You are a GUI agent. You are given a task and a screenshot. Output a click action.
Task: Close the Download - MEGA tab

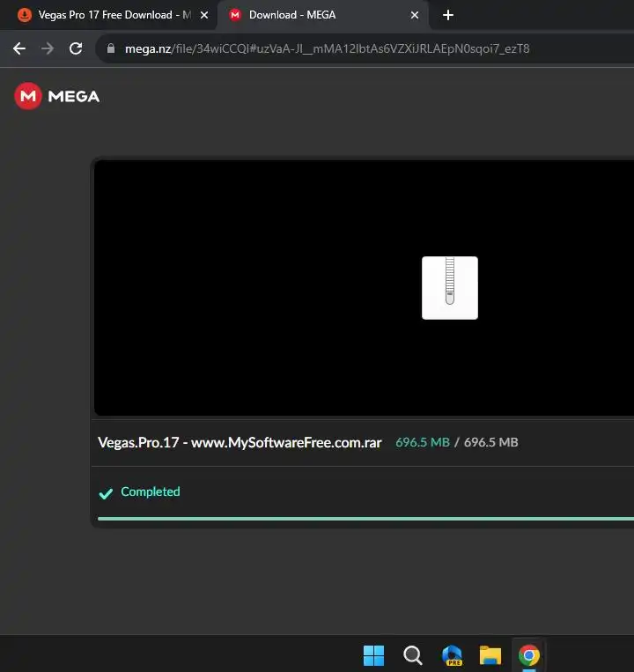pyautogui.click(x=414, y=16)
